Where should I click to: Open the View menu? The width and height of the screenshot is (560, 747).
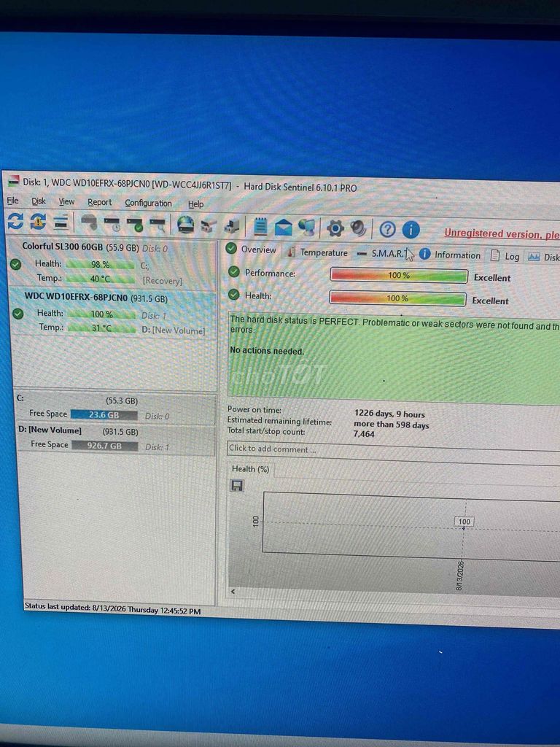pos(66,201)
